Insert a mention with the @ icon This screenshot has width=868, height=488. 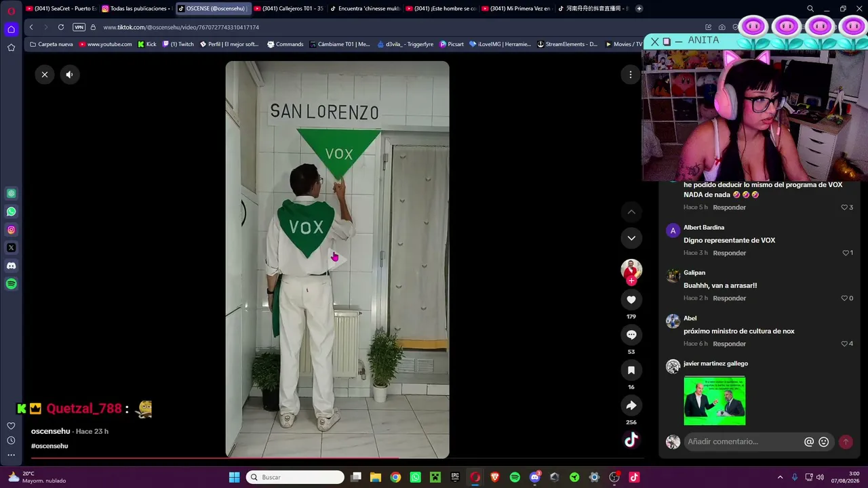pyautogui.click(x=809, y=442)
